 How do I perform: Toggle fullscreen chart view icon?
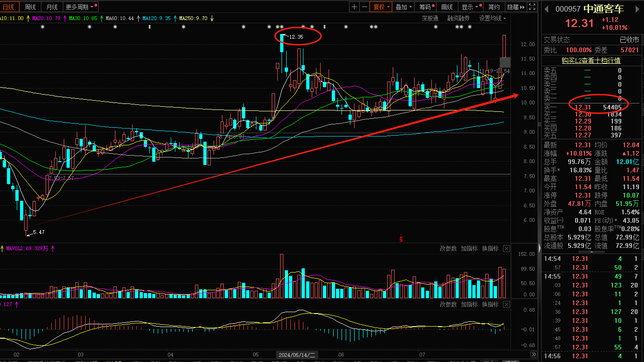[x=532, y=7]
